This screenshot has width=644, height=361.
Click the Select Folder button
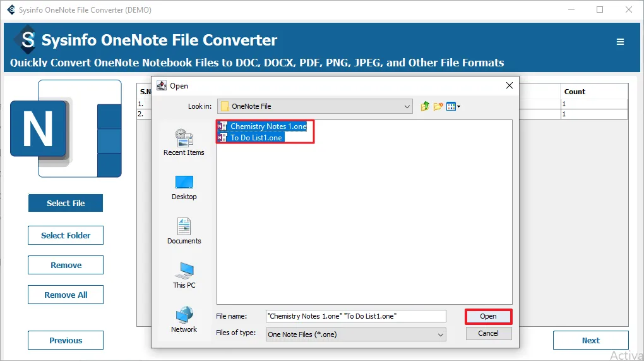pyautogui.click(x=66, y=235)
